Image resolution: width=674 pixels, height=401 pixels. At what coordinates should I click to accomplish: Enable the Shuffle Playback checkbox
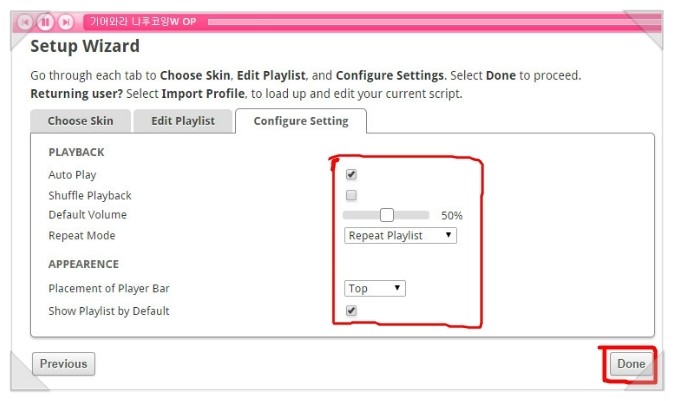tap(351, 195)
